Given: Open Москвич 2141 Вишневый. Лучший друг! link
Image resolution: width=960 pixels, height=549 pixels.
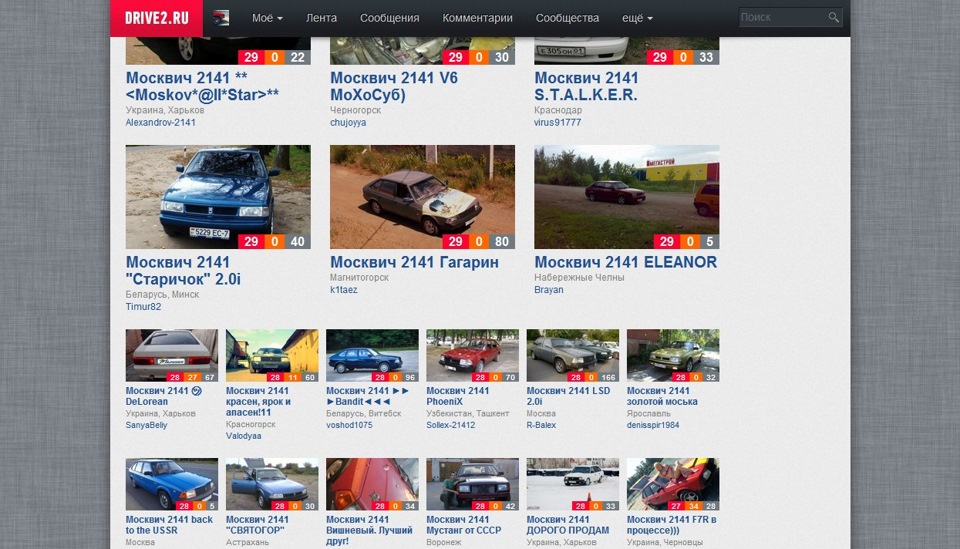Looking at the screenshot, I should pyautogui.click(x=369, y=530).
